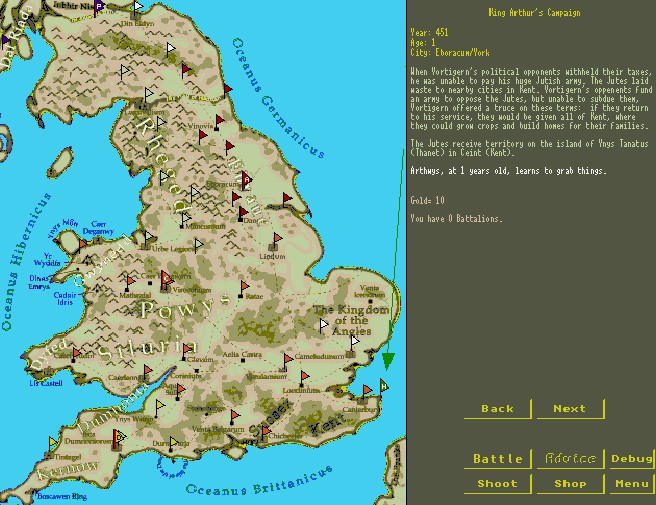Image resolution: width=656 pixels, height=505 pixels.
Task: Select the orange flag at Ratae
Action: coord(244,288)
